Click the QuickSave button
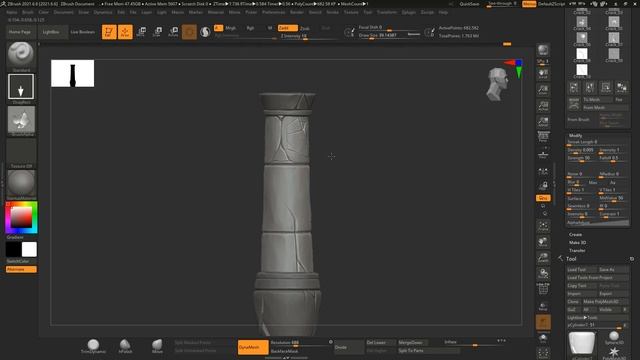This screenshot has height=360, width=640. click(469, 4)
